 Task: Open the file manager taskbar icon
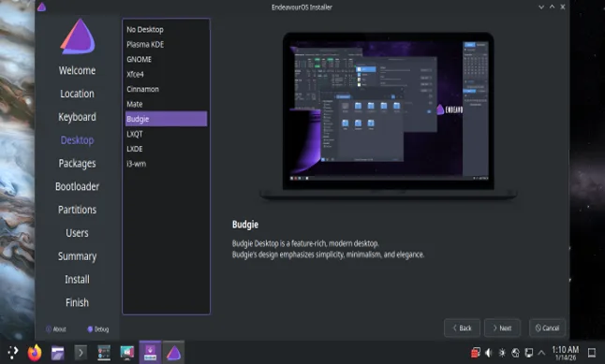57,353
